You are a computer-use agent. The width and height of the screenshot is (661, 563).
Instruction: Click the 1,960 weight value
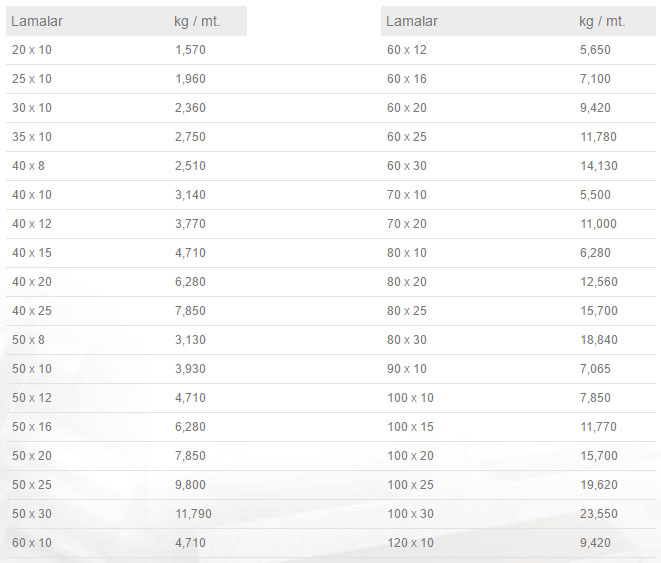click(190, 79)
